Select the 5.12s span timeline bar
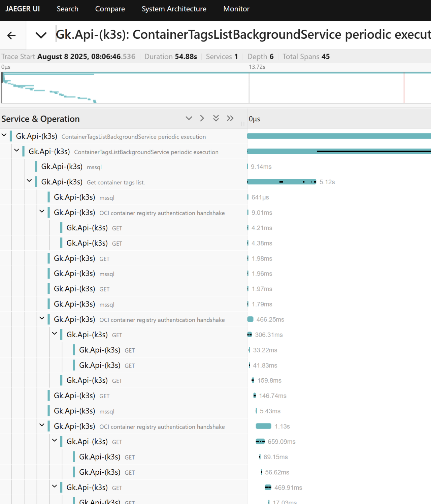Viewport: 431px width, 504px height. tap(281, 182)
